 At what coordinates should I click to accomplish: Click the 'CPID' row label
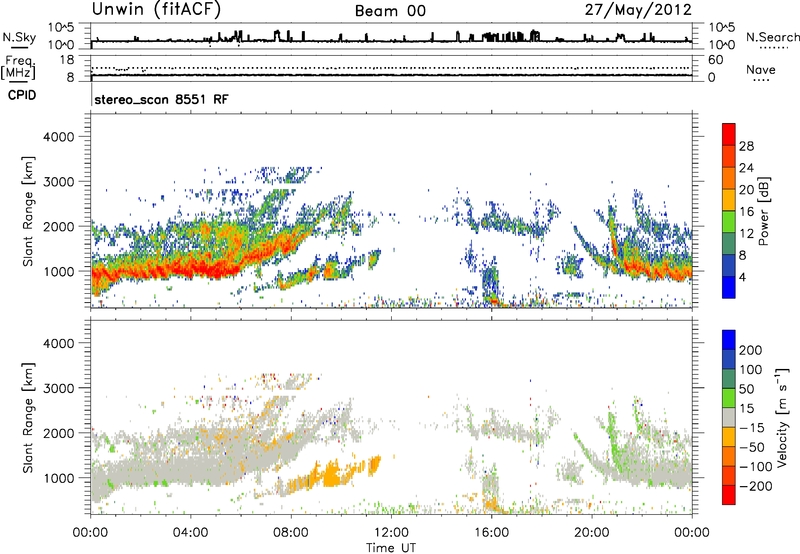coord(22,95)
